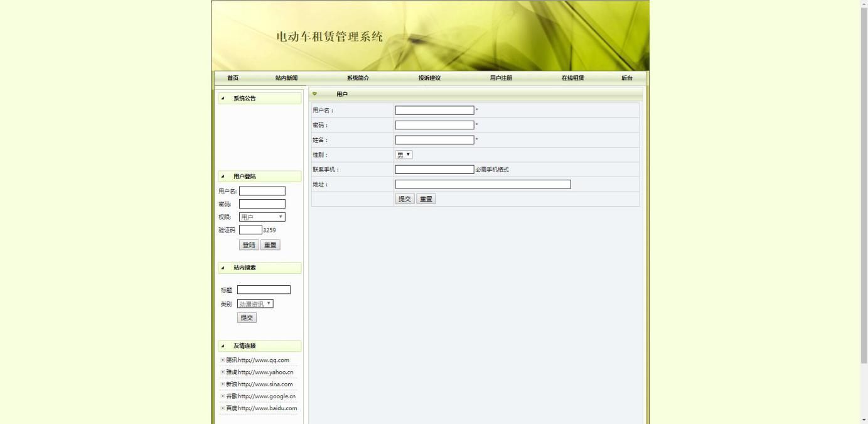Image resolution: width=868 pixels, height=424 pixels.
Task: Click the bullet icon before 雅虎 link
Action: pos(223,372)
